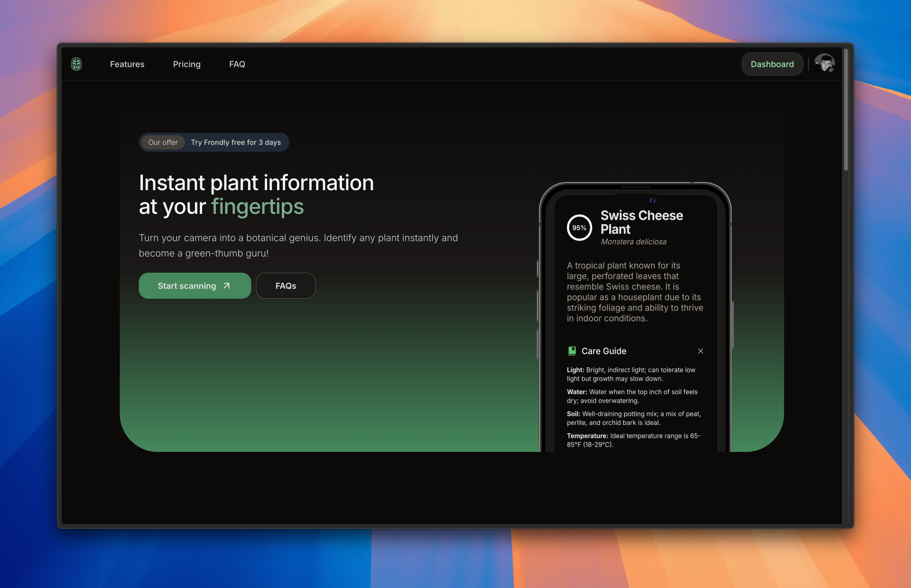This screenshot has height=588, width=911.
Task: Open the Features nav link
Action: point(127,64)
